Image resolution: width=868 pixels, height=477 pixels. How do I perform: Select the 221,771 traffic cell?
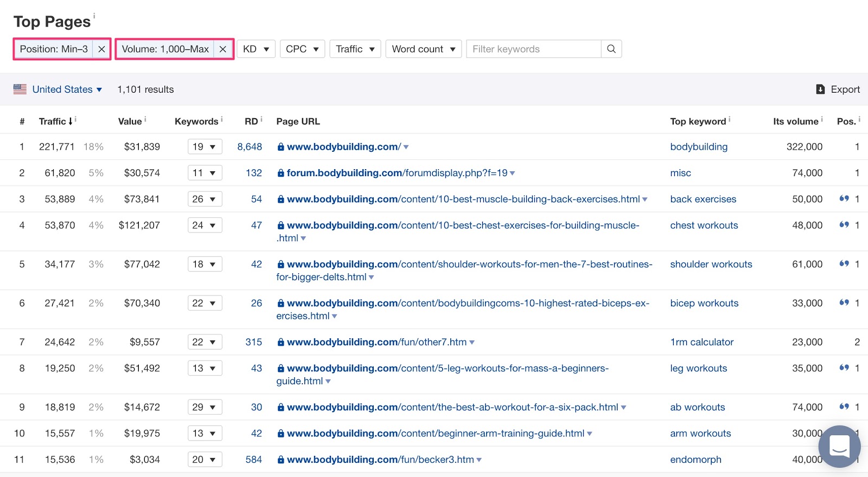tap(57, 147)
